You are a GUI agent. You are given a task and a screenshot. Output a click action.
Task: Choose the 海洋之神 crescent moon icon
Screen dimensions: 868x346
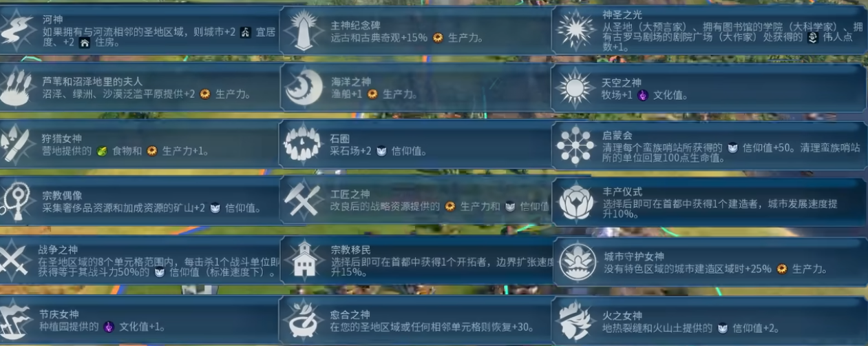304,88
